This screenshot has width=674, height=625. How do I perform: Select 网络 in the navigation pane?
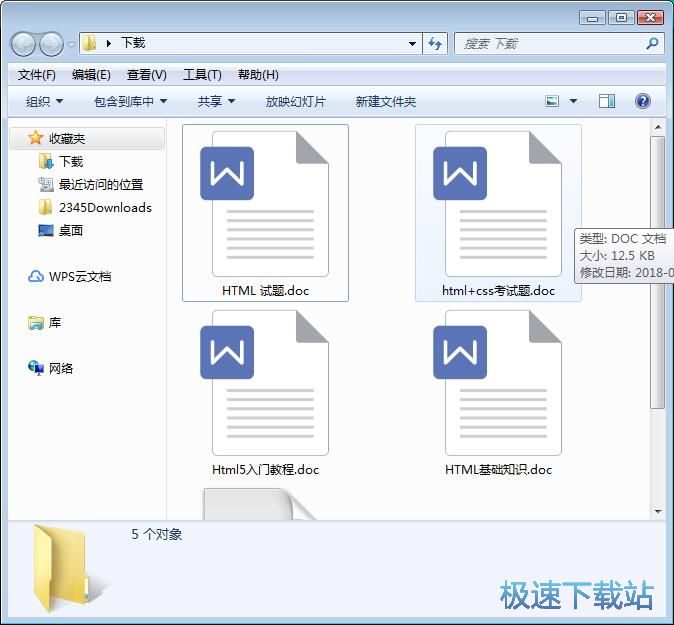[61, 368]
